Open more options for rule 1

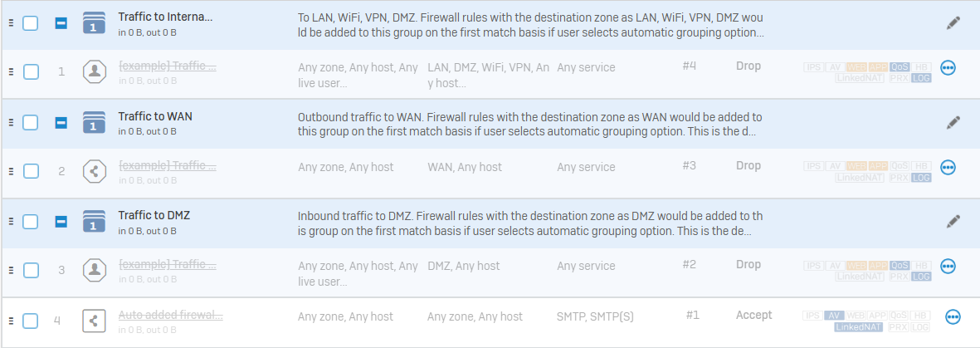coord(948,67)
